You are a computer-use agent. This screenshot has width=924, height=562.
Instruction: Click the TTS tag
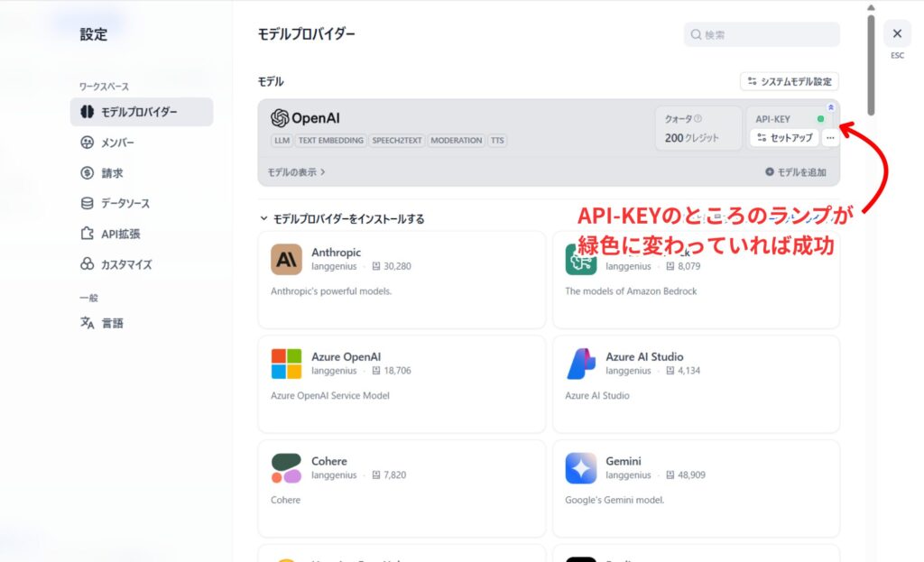(497, 140)
